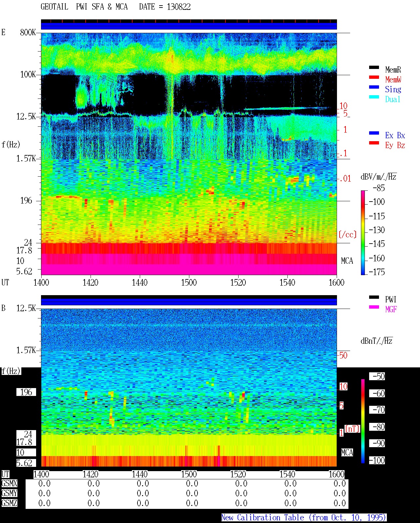Click the blue Ex Bx legend swatch
The height and width of the screenshot is (523, 420).
coord(374,133)
